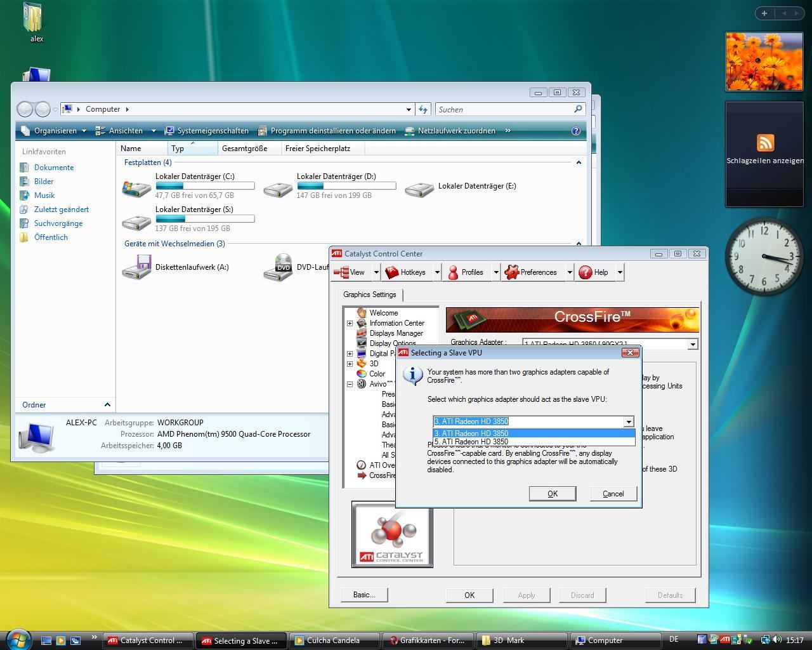
Task: Click the flower slideshow gadget thumbnail
Action: tap(764, 62)
